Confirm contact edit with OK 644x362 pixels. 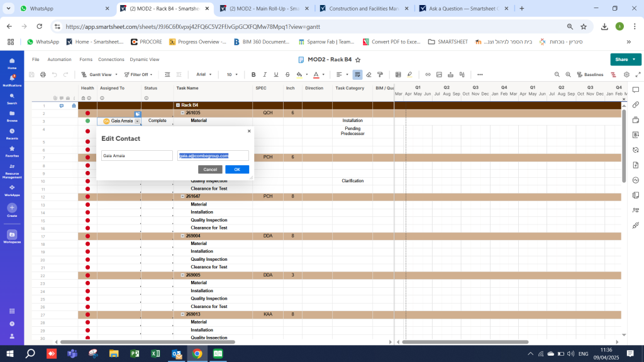pos(237,169)
